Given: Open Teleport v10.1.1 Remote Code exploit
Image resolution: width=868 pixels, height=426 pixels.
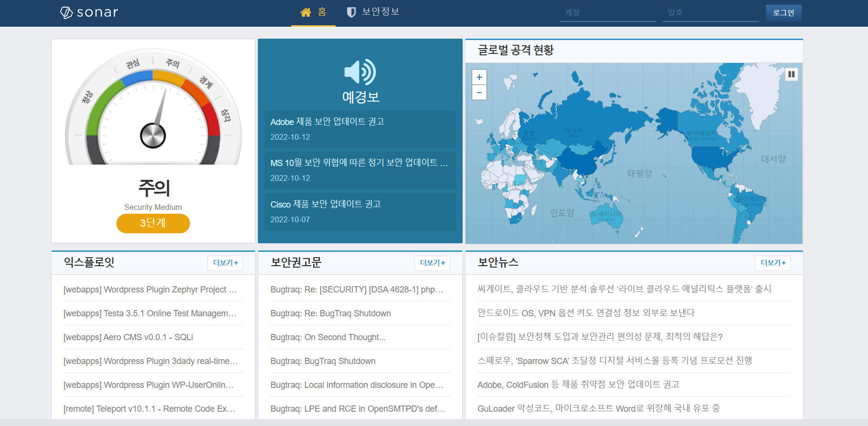Looking at the screenshot, I should [x=149, y=409].
